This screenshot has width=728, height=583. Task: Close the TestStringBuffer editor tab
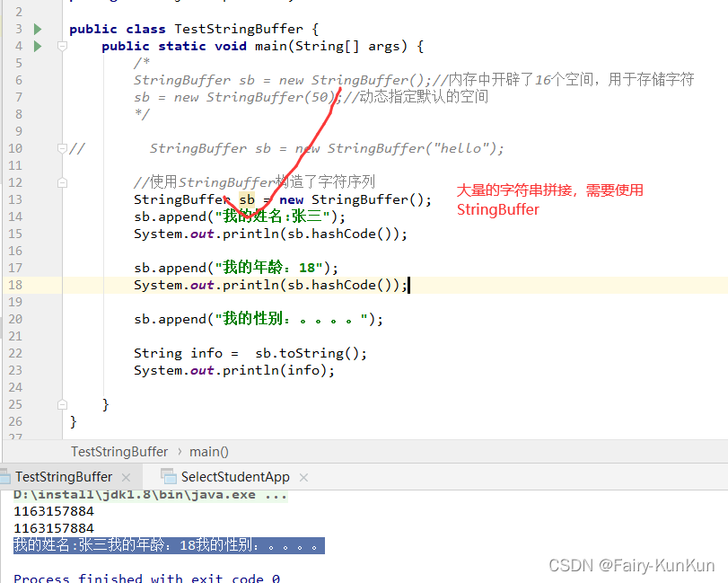125,477
